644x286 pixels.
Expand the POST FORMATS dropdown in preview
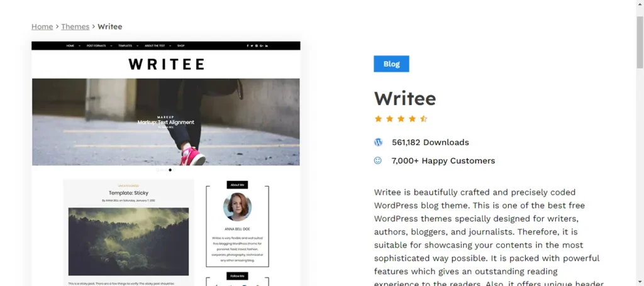point(111,46)
